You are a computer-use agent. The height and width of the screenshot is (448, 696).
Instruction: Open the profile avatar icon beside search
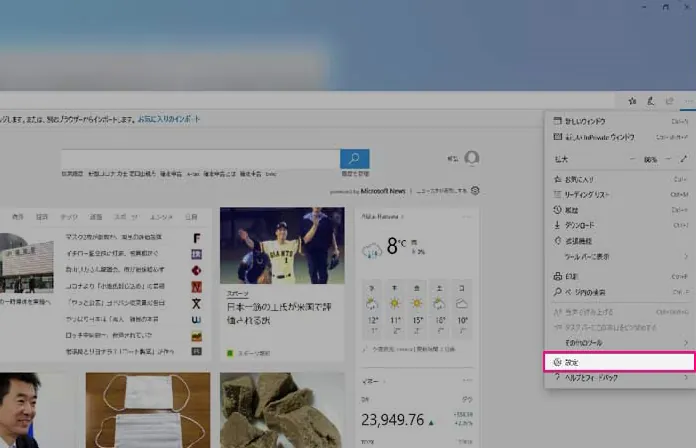tap(472, 158)
